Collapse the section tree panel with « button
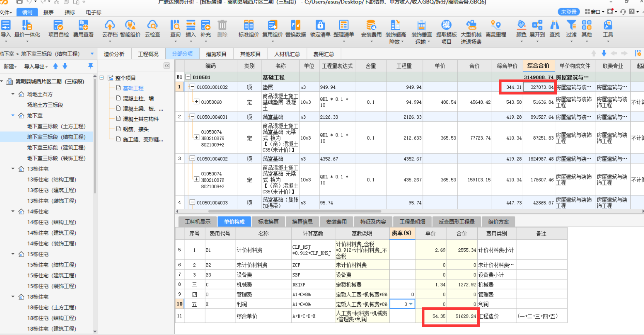The height and width of the screenshot is (335, 644). 167,65
